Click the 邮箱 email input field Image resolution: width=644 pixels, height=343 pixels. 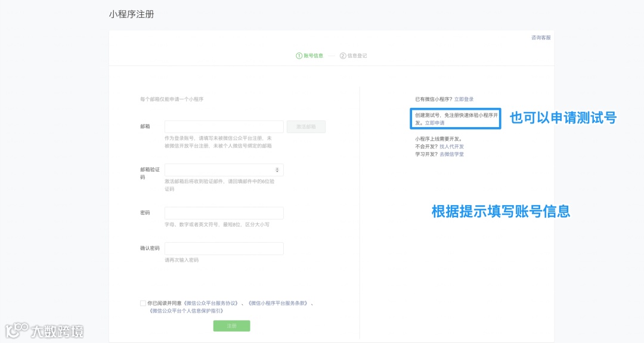[x=224, y=126]
